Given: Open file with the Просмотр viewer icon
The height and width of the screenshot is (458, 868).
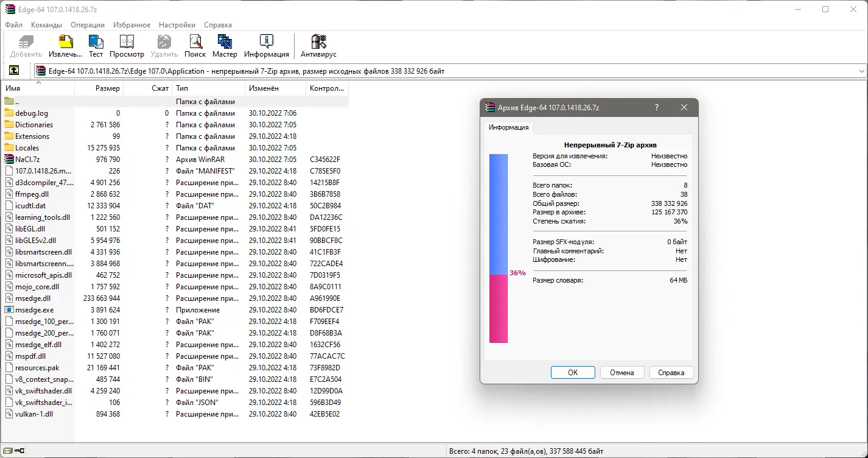Looking at the screenshot, I should [127, 43].
